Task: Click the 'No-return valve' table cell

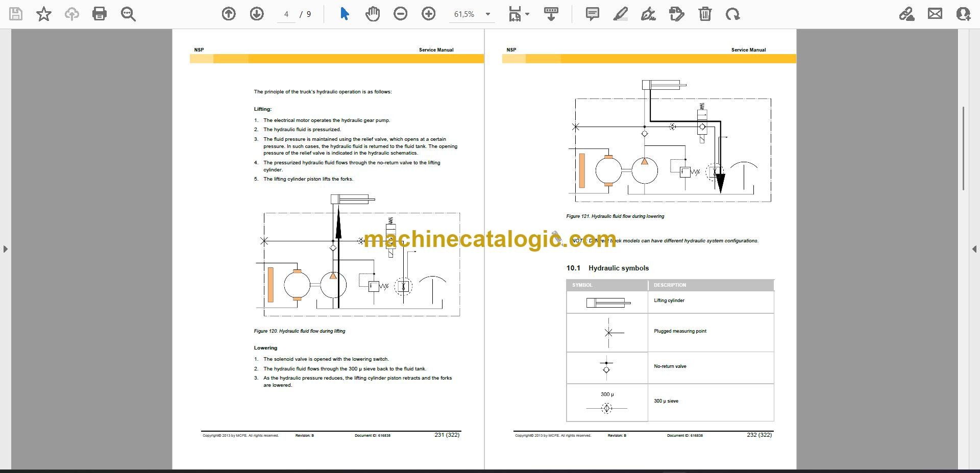Action: pyautogui.click(x=670, y=366)
